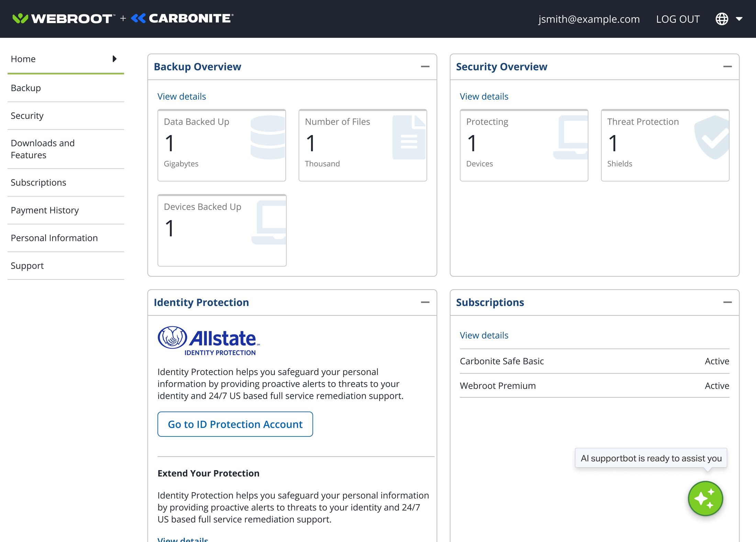Click the Allstate Identity Protection logo
This screenshot has height=542, width=756.
pos(209,341)
